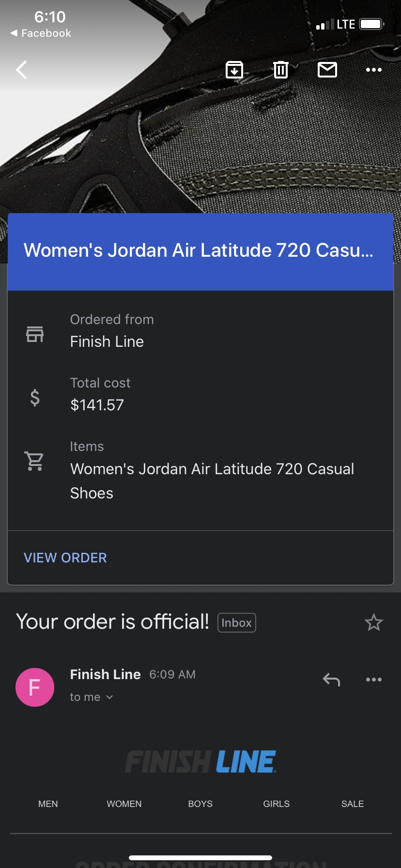Tap VIEW ORDER link
The image size is (401, 868).
(x=65, y=558)
